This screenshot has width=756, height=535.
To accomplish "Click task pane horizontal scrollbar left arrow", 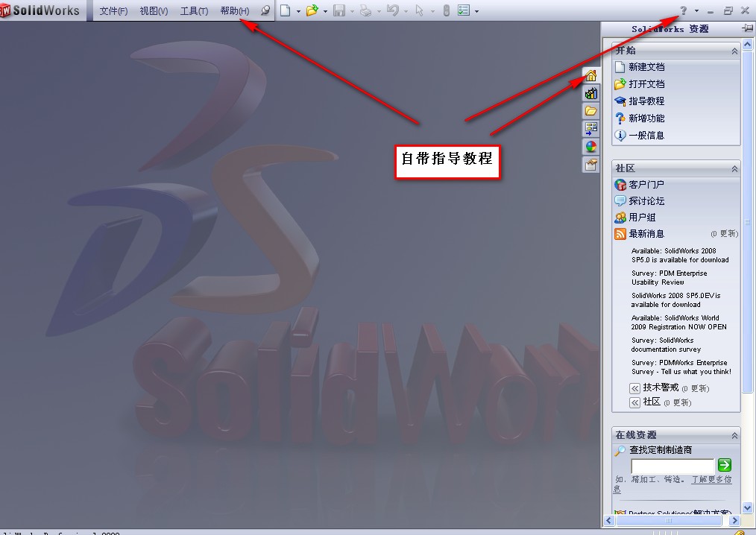I will click(608, 521).
